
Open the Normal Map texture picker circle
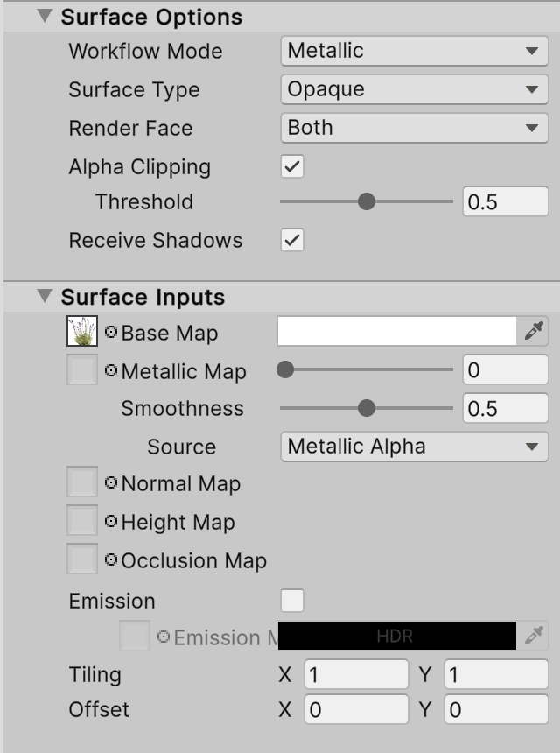[111, 483]
